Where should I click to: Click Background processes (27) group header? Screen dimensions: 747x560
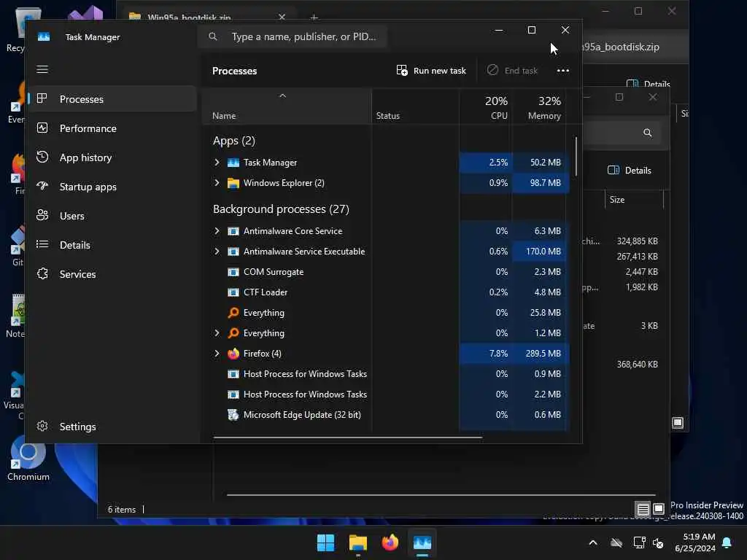point(281,209)
